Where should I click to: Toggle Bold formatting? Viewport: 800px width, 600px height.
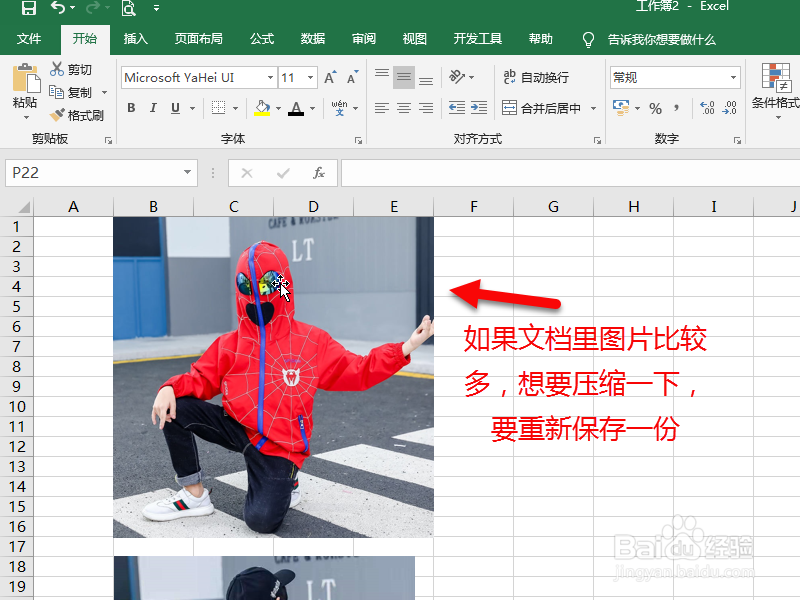131,108
